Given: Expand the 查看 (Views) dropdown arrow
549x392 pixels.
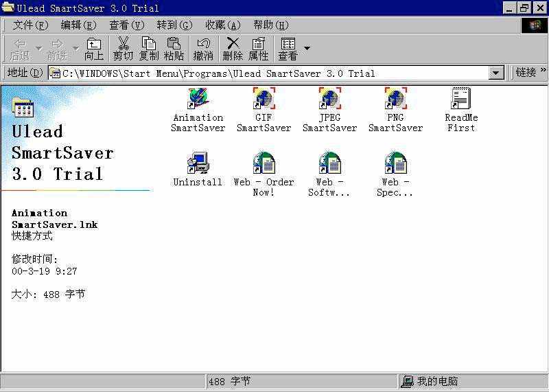Looking at the screenshot, I should pos(307,49).
